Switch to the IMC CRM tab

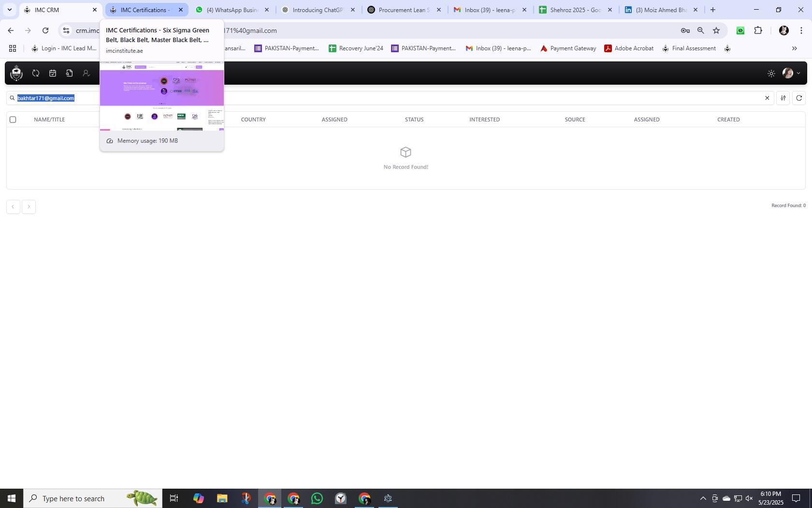60,10
